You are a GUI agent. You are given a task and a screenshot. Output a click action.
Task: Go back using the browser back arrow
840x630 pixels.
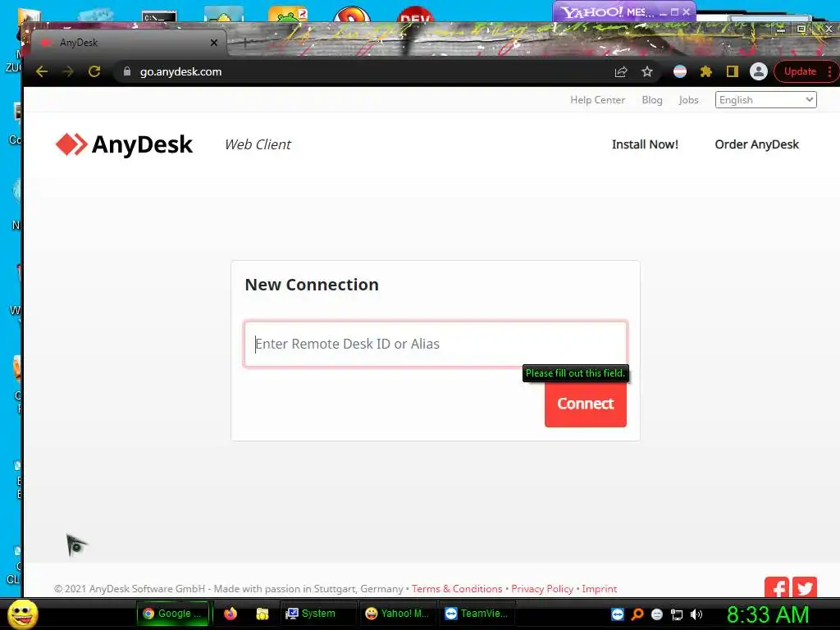[x=42, y=71]
